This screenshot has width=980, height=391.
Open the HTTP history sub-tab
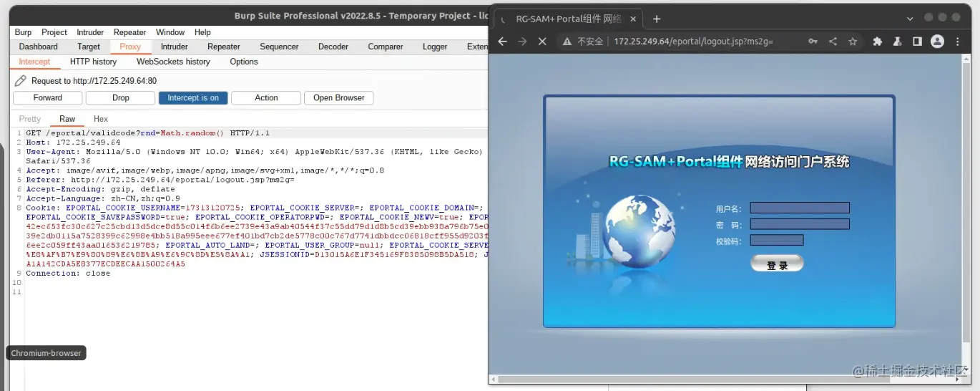click(94, 62)
